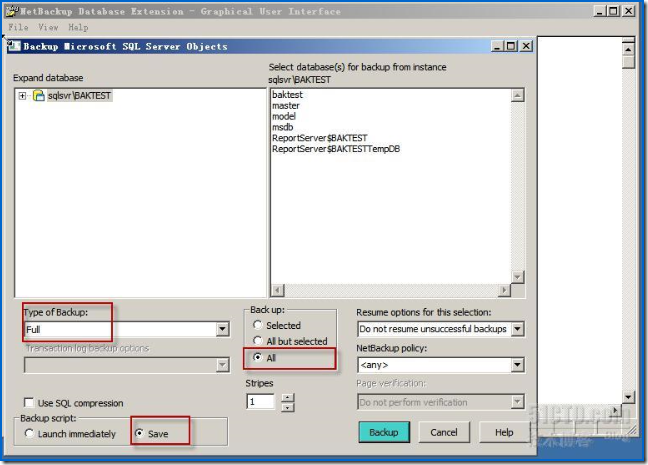This screenshot has height=465, width=648.
Task: Click the Stripes value field
Action: [261, 401]
